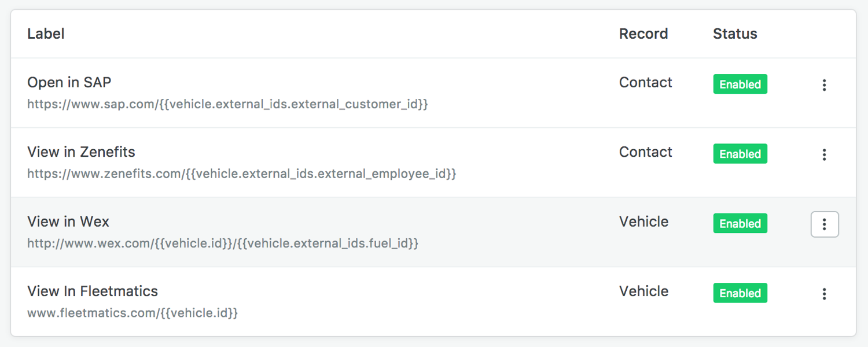Click the more options button for View in Wex
This screenshot has width=868, height=347.
[x=824, y=224]
